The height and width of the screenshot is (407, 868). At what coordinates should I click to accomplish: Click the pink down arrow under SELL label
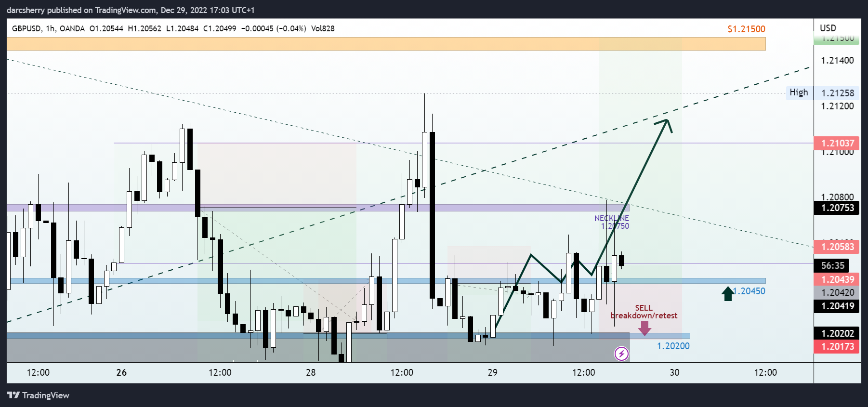coord(644,328)
